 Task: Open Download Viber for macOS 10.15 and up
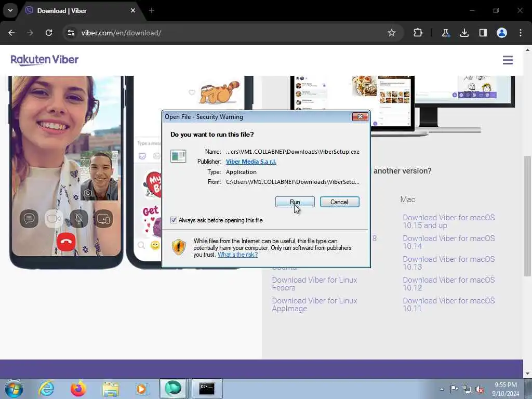point(448,221)
